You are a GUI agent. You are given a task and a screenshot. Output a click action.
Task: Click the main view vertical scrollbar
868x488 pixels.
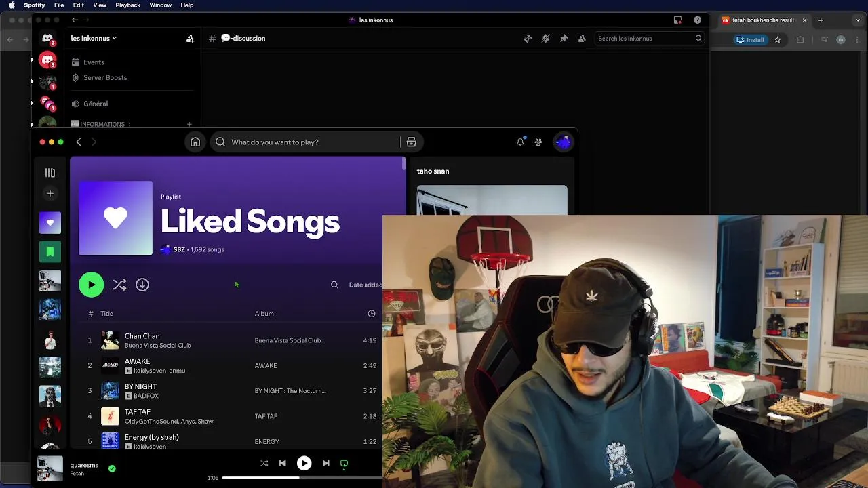(404, 163)
